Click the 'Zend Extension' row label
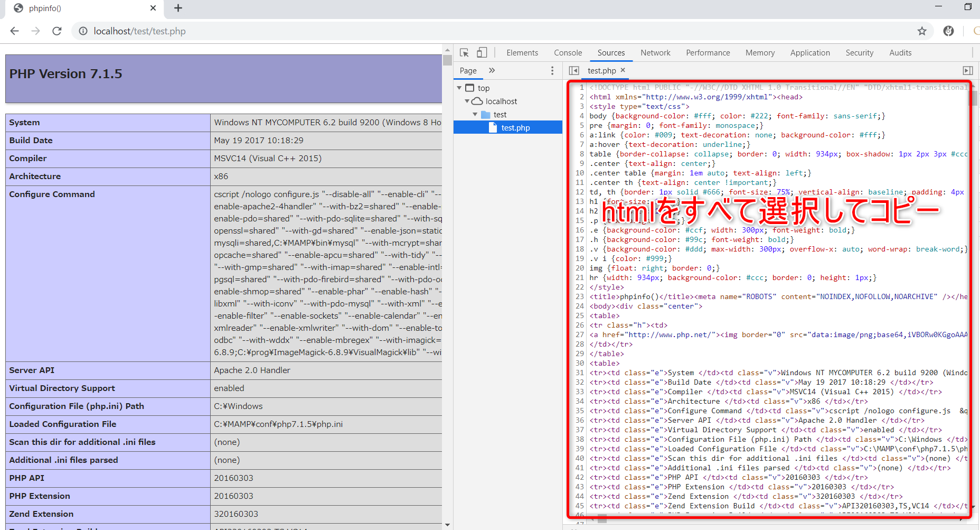The width and height of the screenshot is (980, 530). click(x=41, y=514)
